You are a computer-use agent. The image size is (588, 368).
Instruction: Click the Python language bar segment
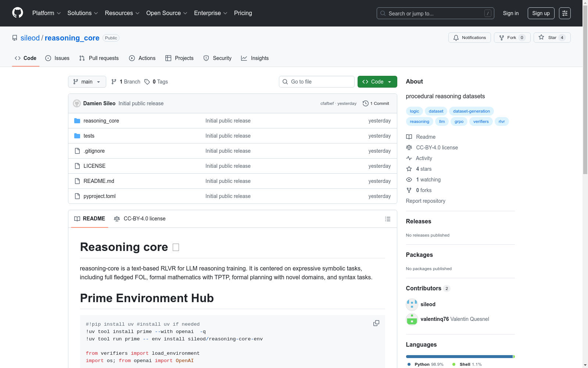[x=459, y=357]
